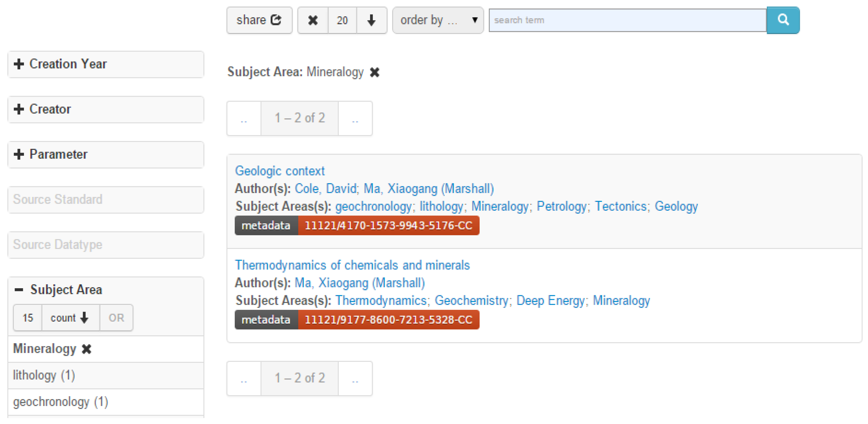Image resolution: width=868 pixels, height=424 pixels.
Task: Click the 15 facet limit button
Action: click(x=28, y=318)
